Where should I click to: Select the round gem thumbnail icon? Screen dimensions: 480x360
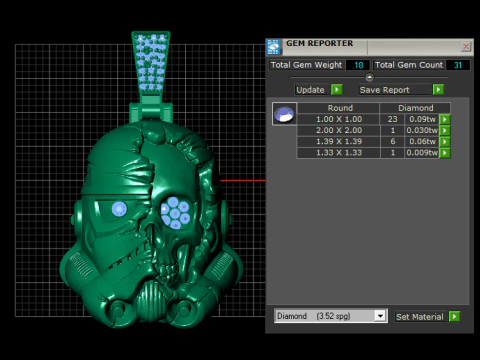(x=284, y=114)
